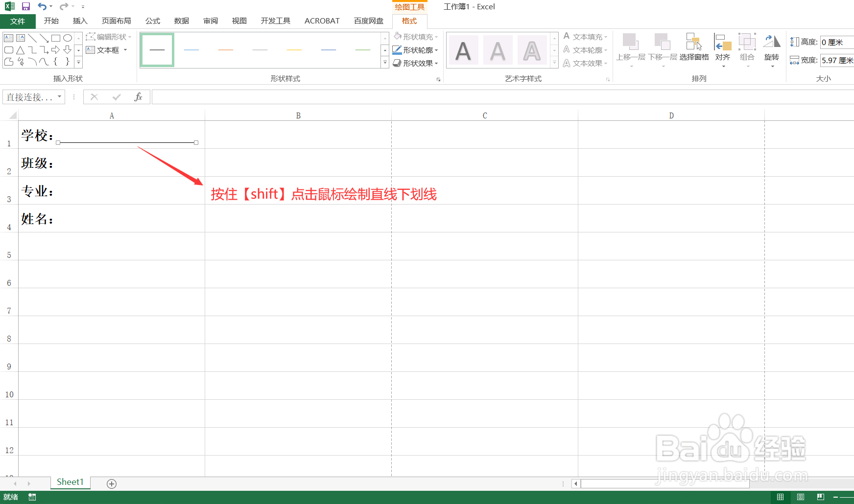This screenshot has height=504, width=854.
Task: Select the Sheet1 worksheet tab
Action: 70,482
